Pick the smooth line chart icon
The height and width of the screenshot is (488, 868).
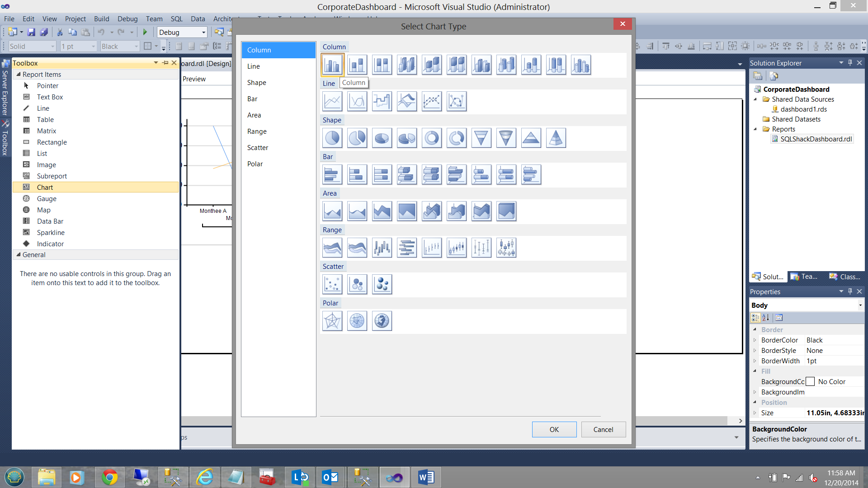(x=357, y=101)
